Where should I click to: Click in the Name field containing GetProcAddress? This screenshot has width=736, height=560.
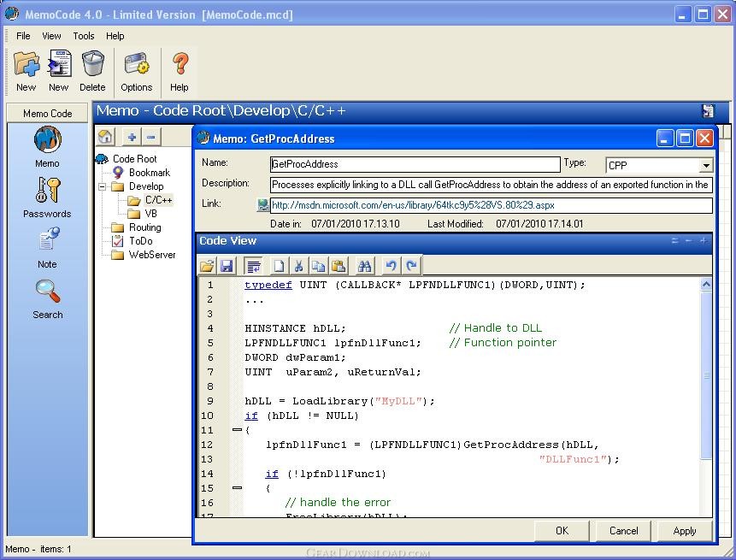(415, 164)
